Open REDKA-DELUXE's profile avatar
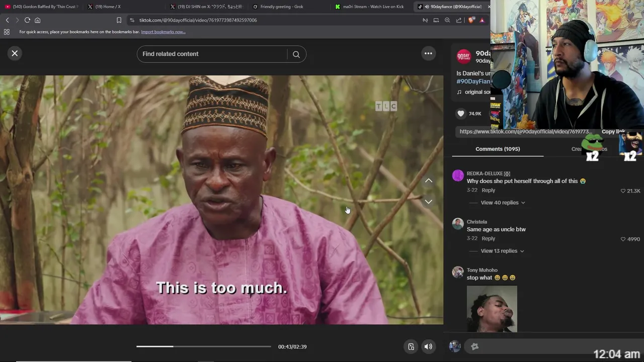Image resolution: width=644 pixels, height=362 pixels. tap(458, 175)
